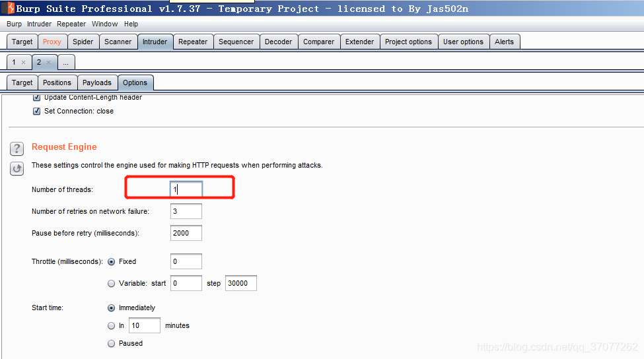The height and width of the screenshot is (359, 644).
Task: Focus the retries on network failure field
Action: [x=186, y=211]
